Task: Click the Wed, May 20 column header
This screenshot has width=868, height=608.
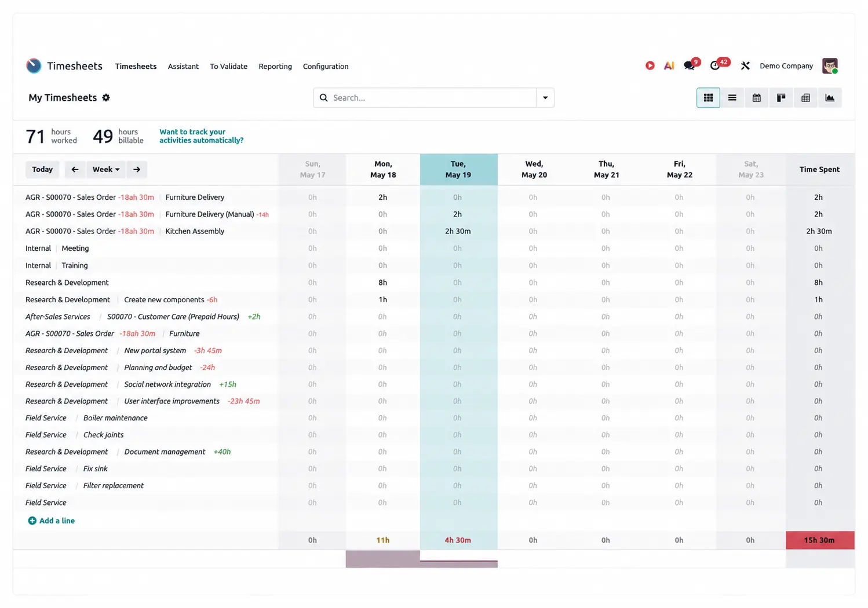Action: pos(534,169)
